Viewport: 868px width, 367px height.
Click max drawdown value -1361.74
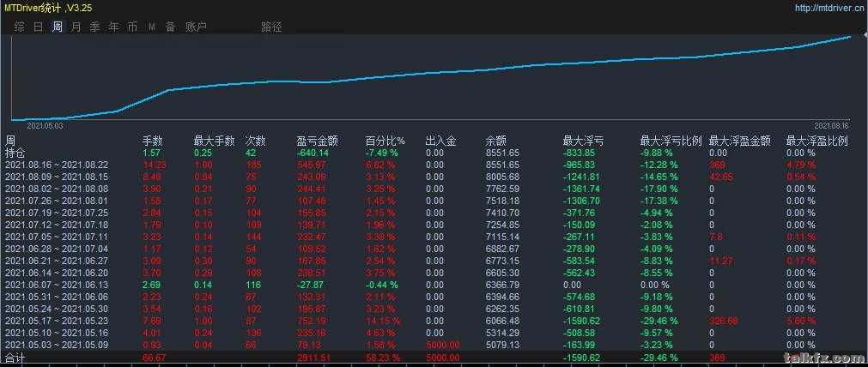[581, 189]
